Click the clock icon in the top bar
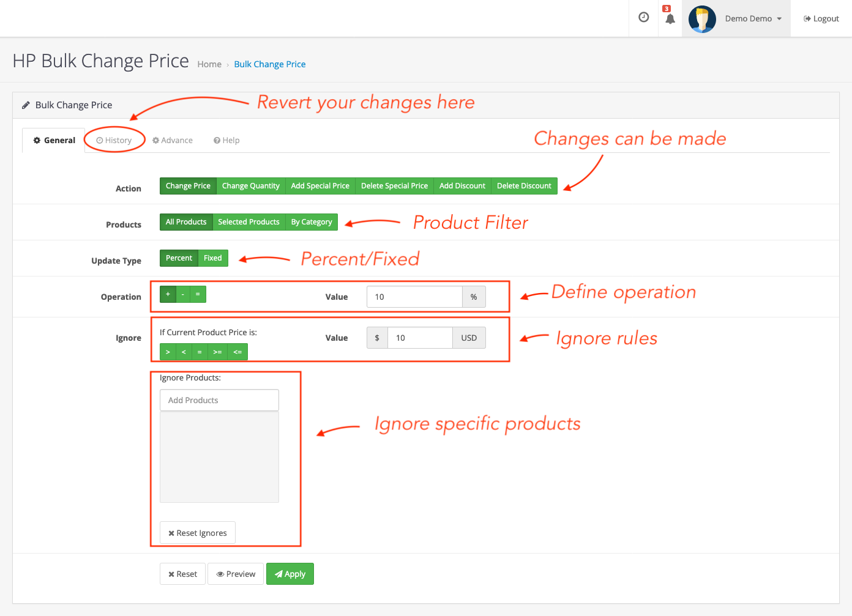Image resolution: width=852 pixels, height=616 pixels. tap(643, 17)
